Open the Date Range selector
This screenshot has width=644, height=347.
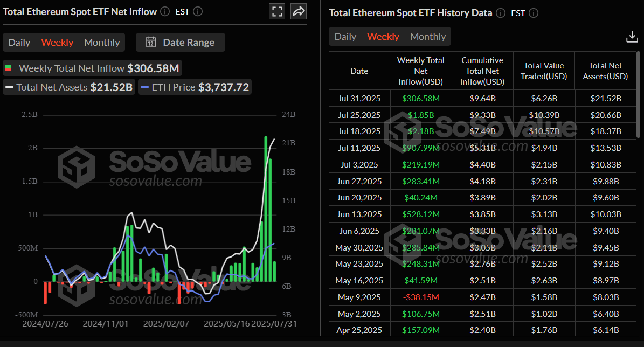click(180, 41)
